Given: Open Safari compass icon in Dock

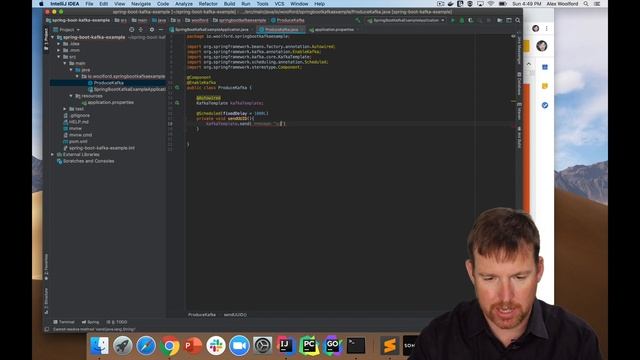Looking at the screenshot, I should (146, 346).
